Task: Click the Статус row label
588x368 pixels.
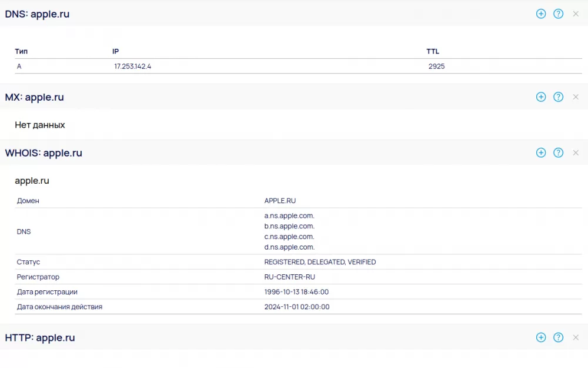Action: click(x=28, y=262)
